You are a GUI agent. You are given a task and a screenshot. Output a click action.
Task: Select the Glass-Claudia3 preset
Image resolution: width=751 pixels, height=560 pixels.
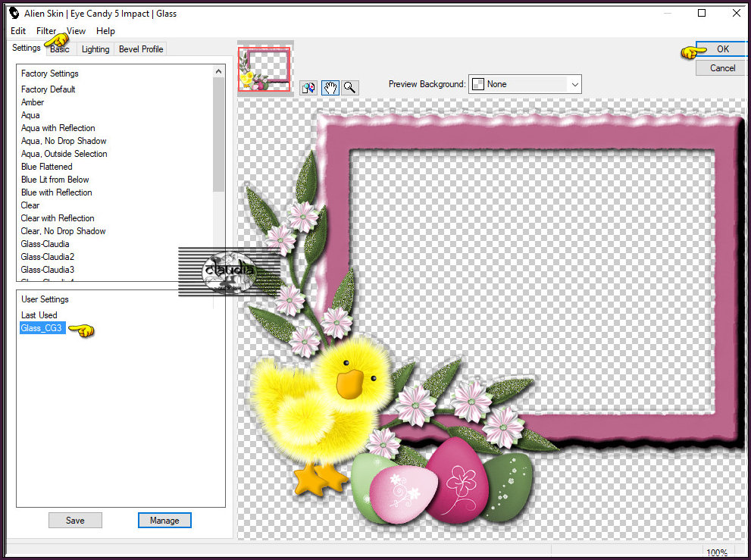tap(48, 270)
